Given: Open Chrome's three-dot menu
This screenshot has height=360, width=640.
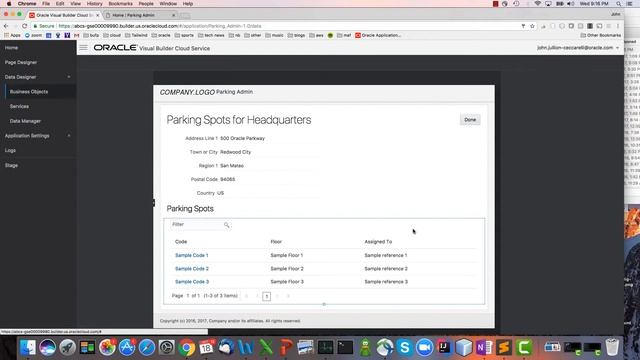Looking at the screenshot, I should 618,26.
